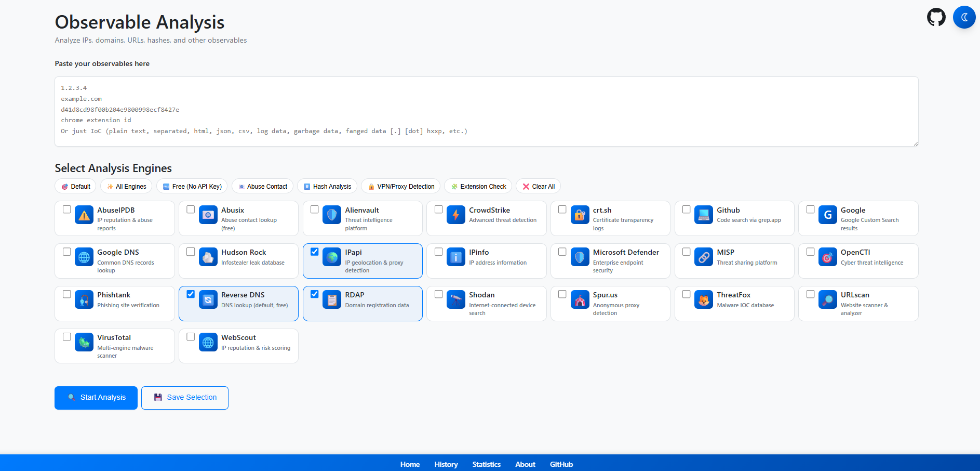Click the WebScout globe icon
980x471 pixels.
click(208, 342)
